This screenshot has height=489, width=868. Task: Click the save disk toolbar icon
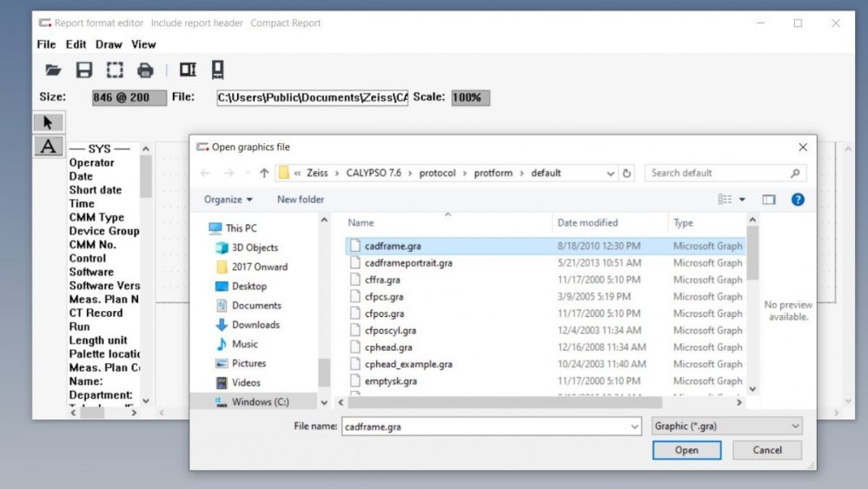pos(84,69)
